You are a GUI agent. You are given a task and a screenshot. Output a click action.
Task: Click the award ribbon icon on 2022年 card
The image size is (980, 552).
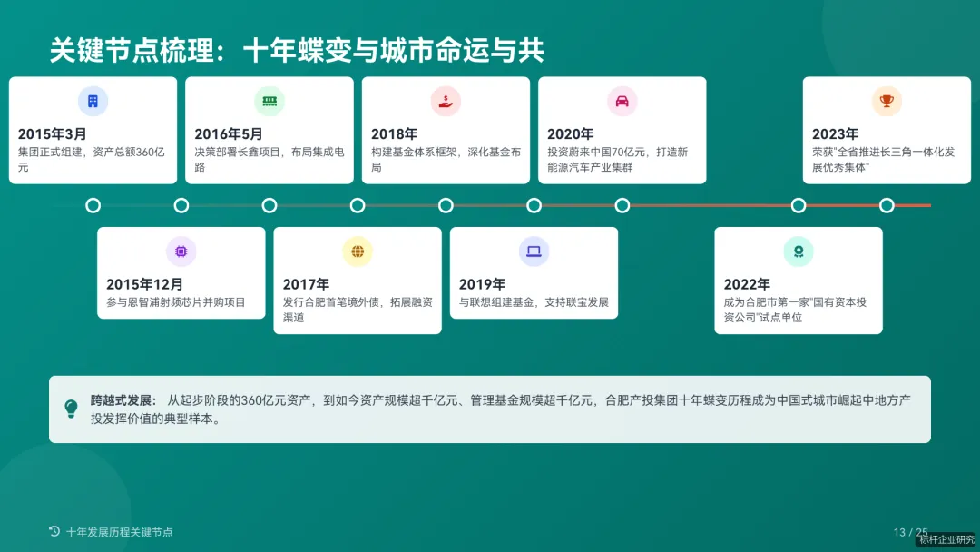tap(799, 251)
